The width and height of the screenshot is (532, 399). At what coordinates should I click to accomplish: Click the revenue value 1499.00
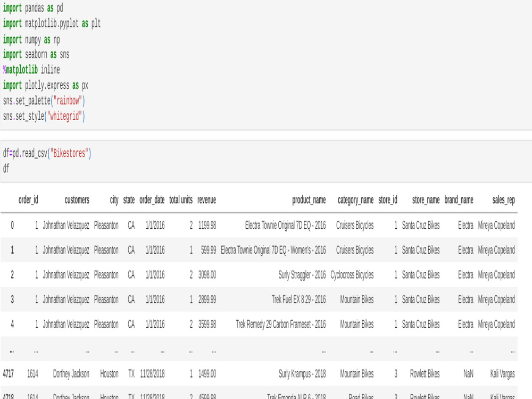coord(207,374)
